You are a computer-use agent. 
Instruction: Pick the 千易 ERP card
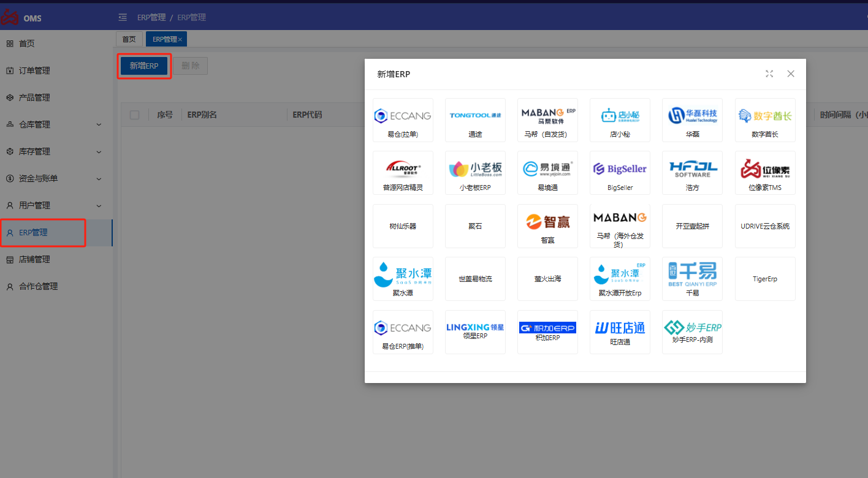[692, 279]
